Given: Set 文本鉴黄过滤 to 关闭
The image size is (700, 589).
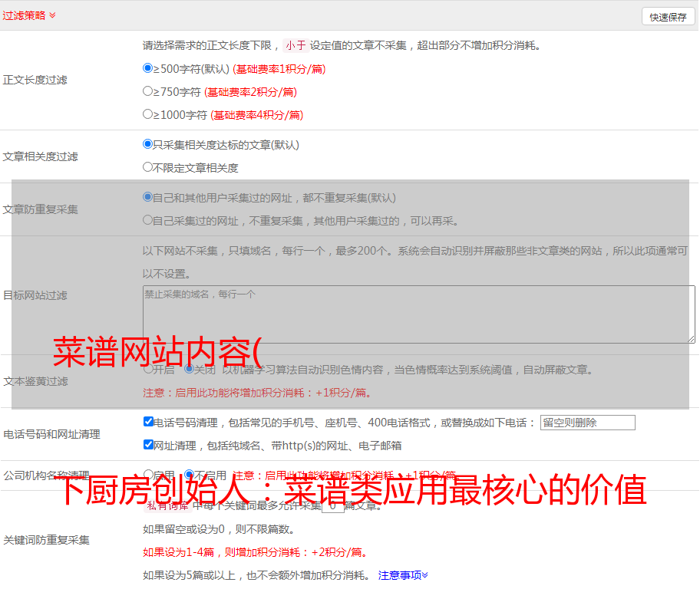Looking at the screenshot, I should [x=189, y=369].
